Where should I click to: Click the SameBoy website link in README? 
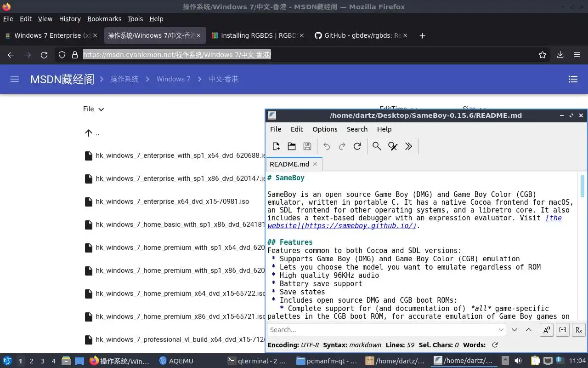[x=341, y=226]
